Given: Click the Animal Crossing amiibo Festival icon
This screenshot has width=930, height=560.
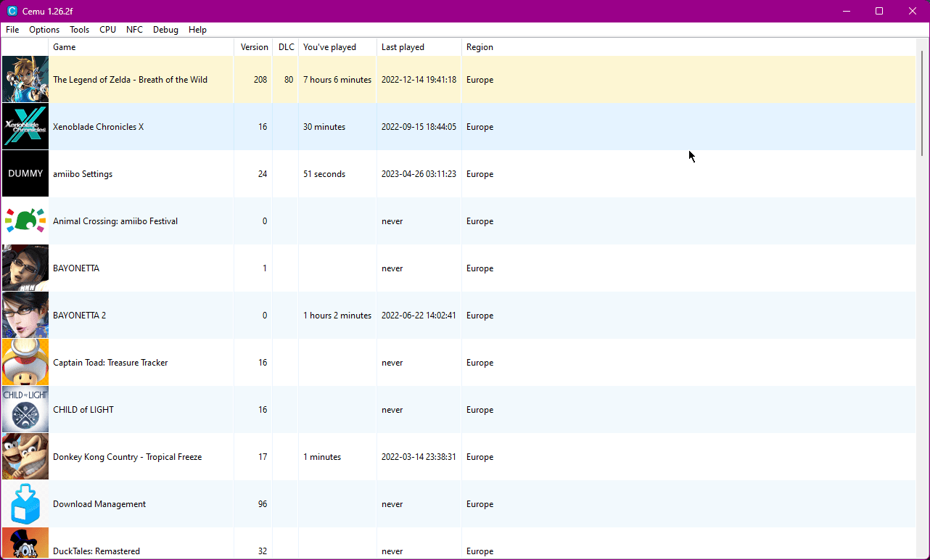Looking at the screenshot, I should (x=25, y=221).
